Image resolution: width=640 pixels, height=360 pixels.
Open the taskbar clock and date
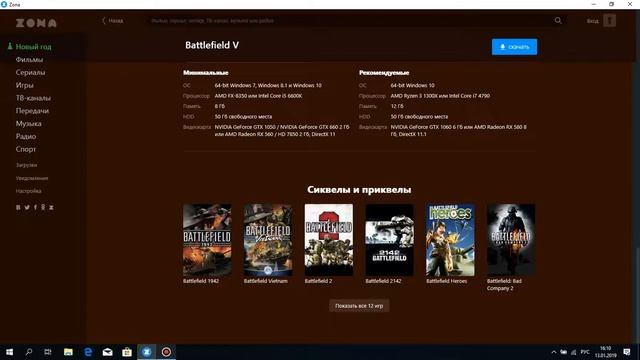click(x=605, y=352)
